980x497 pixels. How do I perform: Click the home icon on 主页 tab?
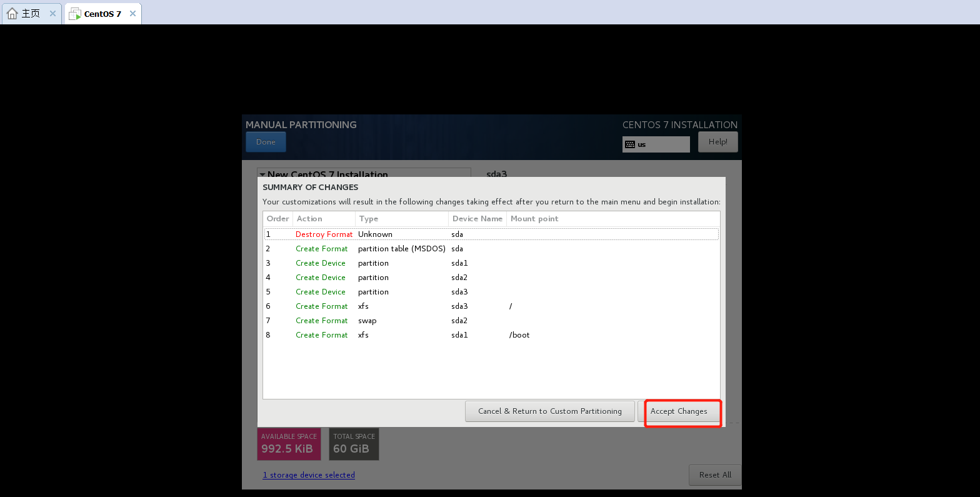click(12, 13)
